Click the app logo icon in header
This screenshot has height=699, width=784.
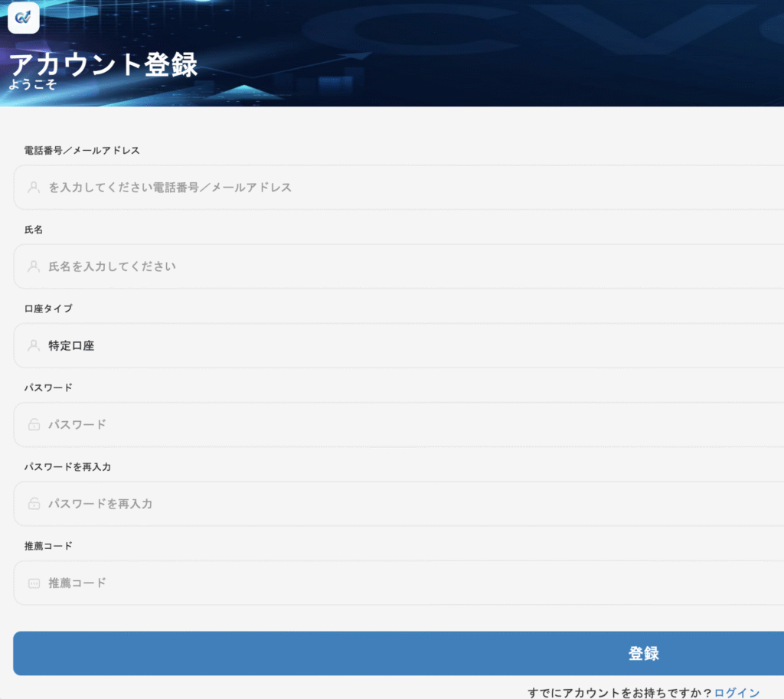(x=24, y=18)
